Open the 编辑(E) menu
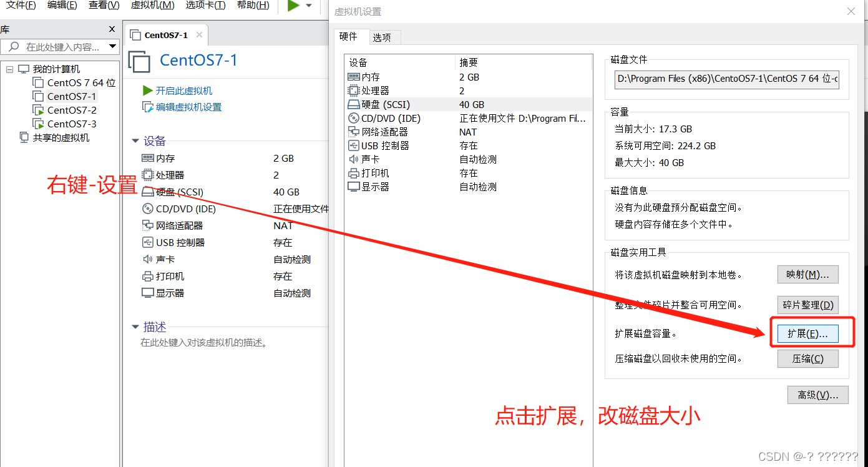 click(x=62, y=6)
